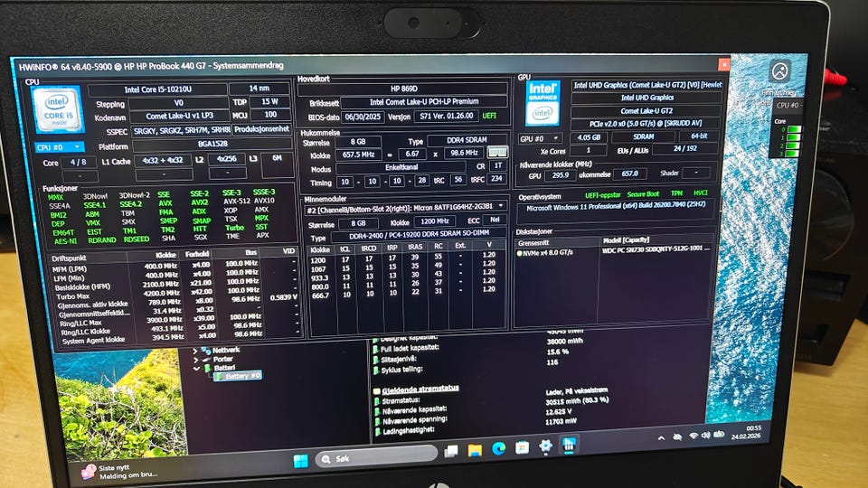
Task: Click the Full ladet kapasitet row
Action: (479, 344)
